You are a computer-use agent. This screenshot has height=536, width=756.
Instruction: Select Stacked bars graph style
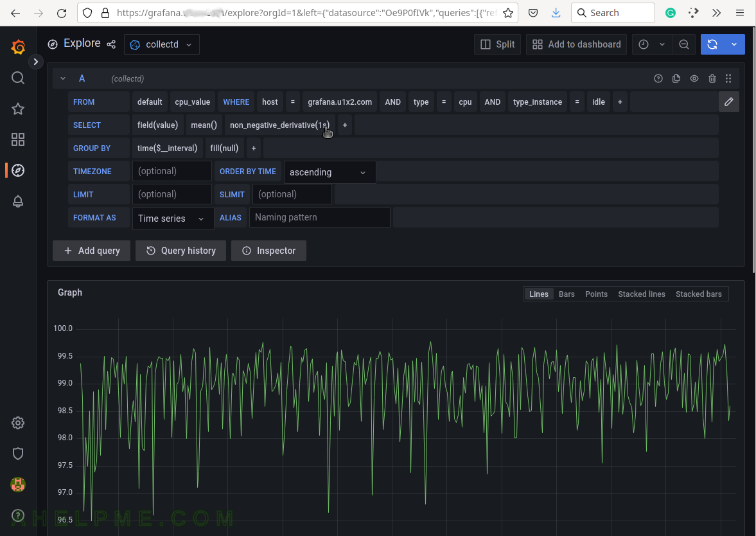[699, 294]
